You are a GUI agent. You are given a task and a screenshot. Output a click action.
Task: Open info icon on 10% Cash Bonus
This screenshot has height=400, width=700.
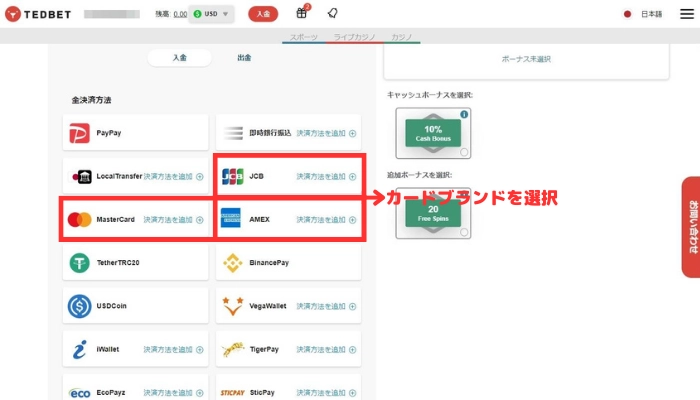coord(464,114)
